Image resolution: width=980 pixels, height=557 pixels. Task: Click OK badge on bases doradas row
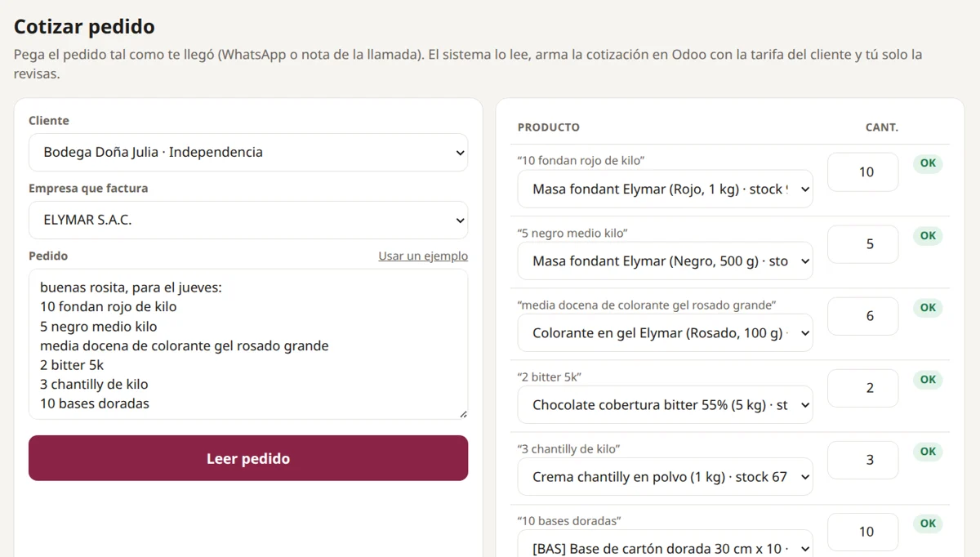pos(928,523)
